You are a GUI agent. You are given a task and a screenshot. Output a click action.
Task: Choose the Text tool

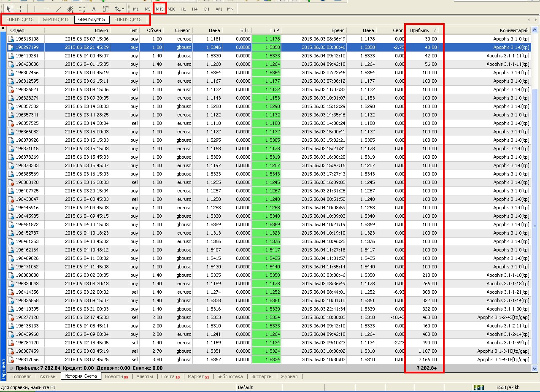94,8
